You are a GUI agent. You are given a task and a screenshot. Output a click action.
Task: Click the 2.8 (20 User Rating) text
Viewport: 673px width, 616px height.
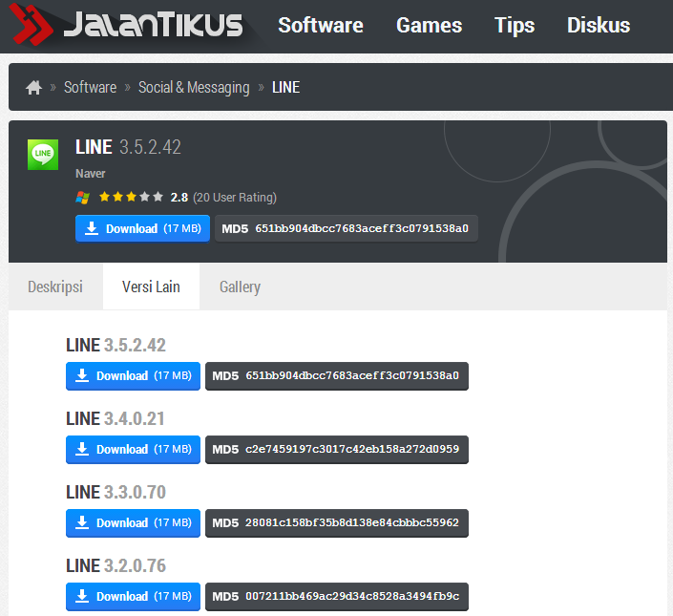pos(223,197)
